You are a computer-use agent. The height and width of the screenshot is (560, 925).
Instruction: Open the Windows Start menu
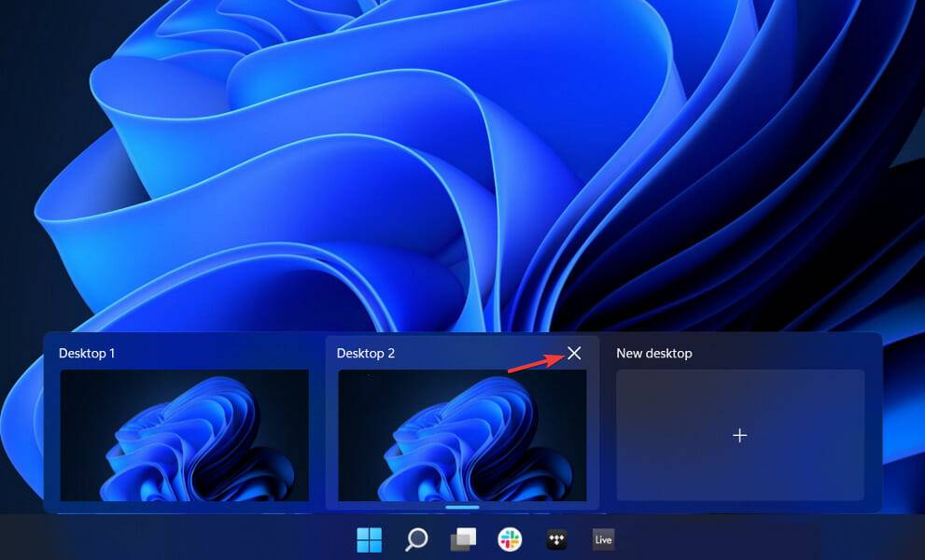[x=369, y=539]
